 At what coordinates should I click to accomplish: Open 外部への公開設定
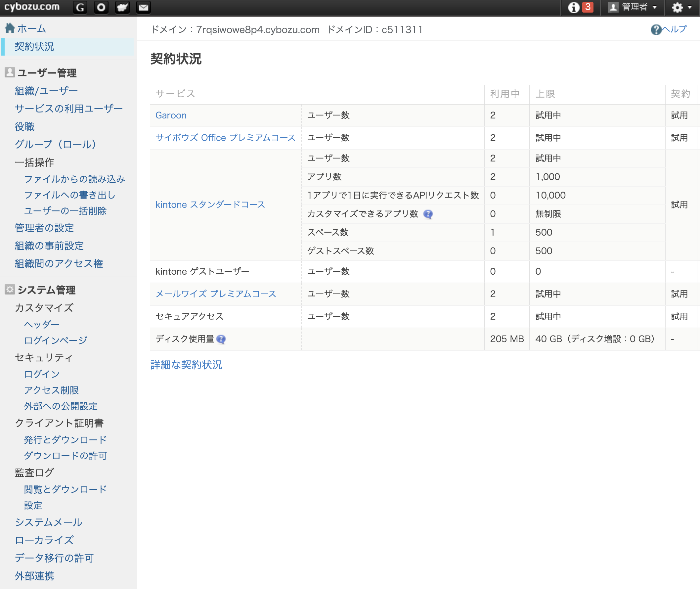point(61,406)
